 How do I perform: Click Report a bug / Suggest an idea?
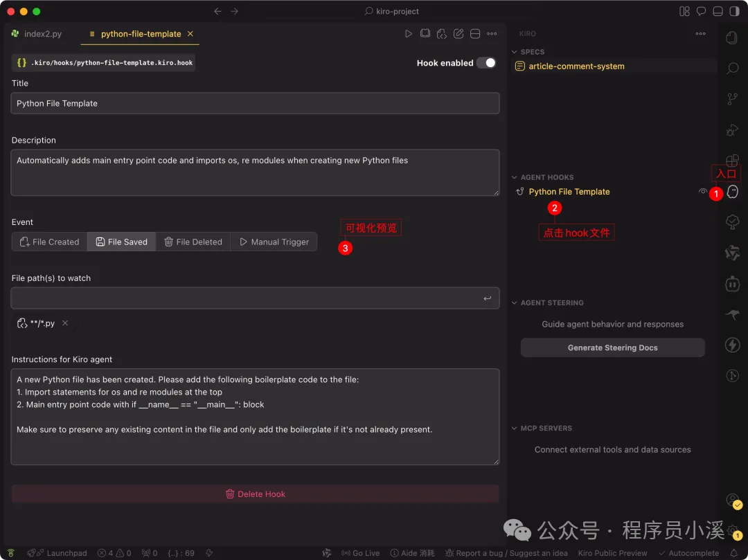click(x=506, y=553)
